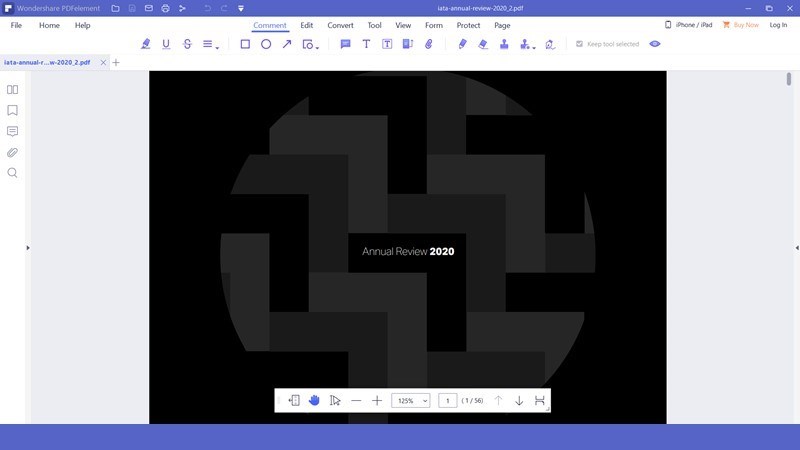Select the Arrow drawing tool
This screenshot has height=450, width=800.
287,44
